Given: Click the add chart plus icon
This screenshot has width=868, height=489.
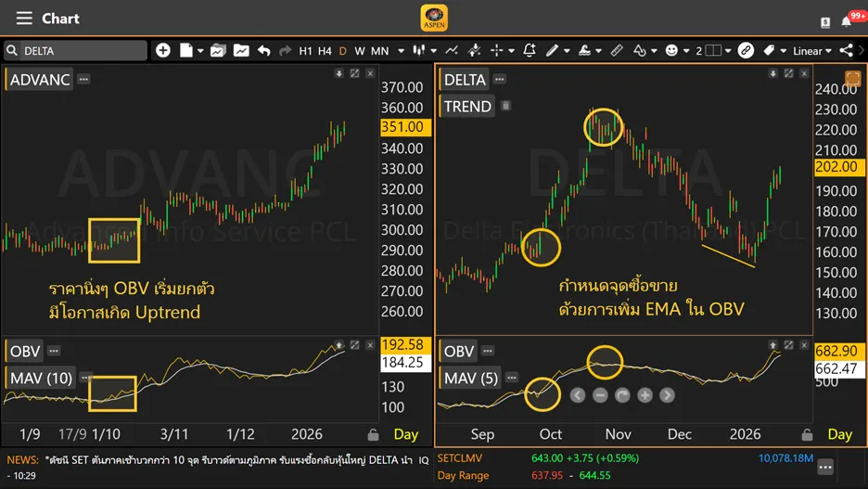Looking at the screenshot, I should [162, 51].
